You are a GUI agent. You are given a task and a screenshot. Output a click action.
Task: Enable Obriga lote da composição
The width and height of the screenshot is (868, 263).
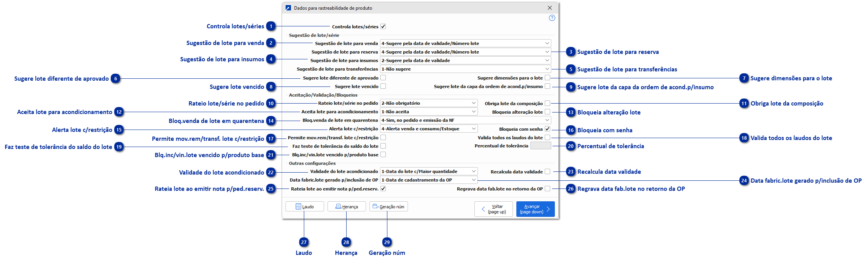coord(547,103)
